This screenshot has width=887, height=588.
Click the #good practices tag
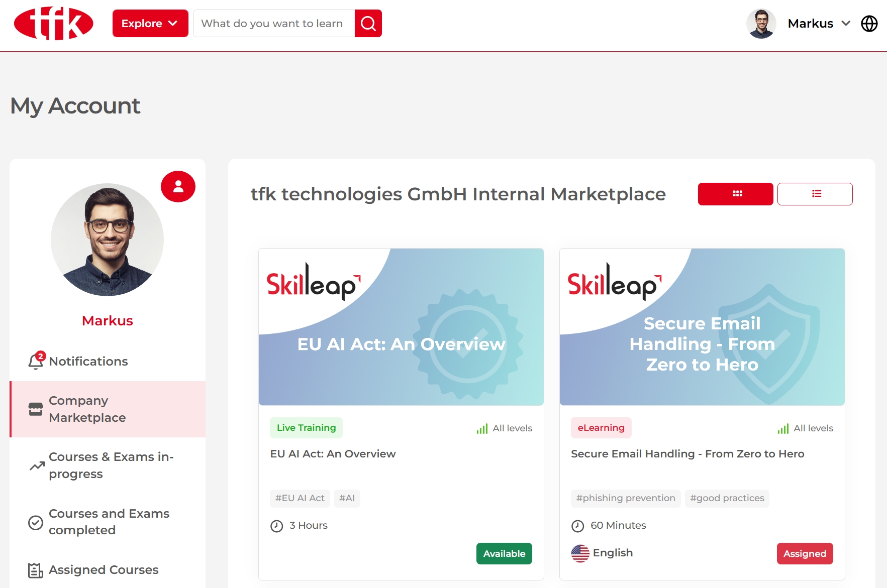click(x=727, y=498)
